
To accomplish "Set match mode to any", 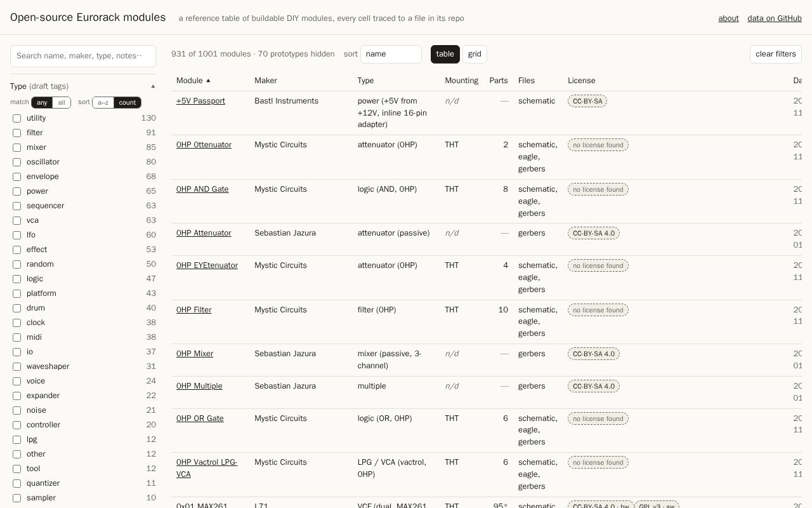I will tap(42, 102).
